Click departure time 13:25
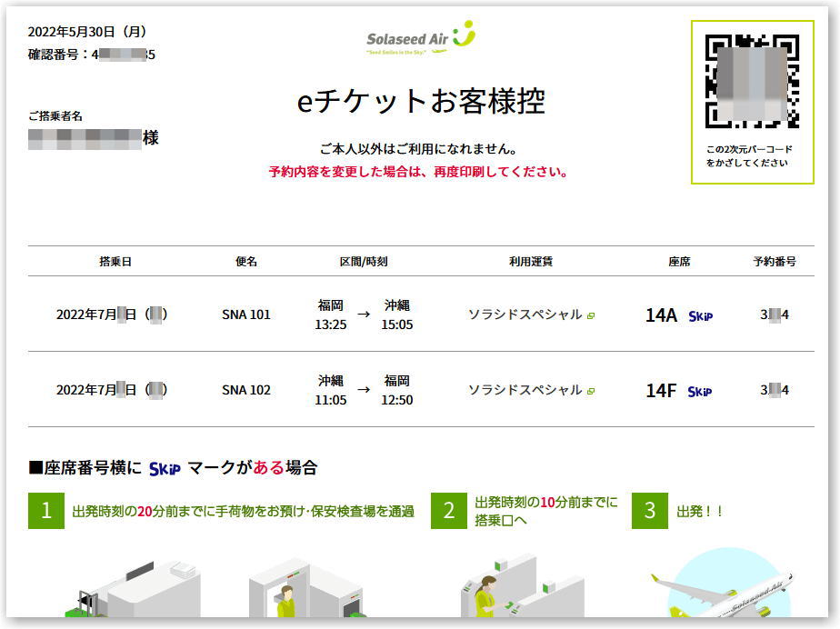Image resolution: width=840 pixels, height=629 pixels. click(331, 324)
